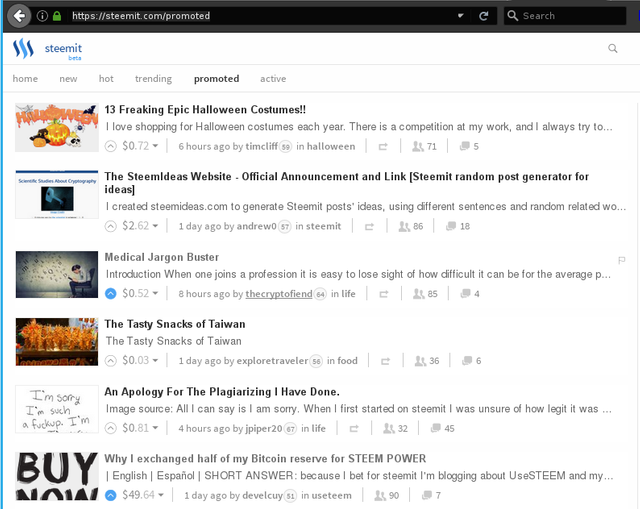Reload the page with the refresh icon

click(484, 16)
